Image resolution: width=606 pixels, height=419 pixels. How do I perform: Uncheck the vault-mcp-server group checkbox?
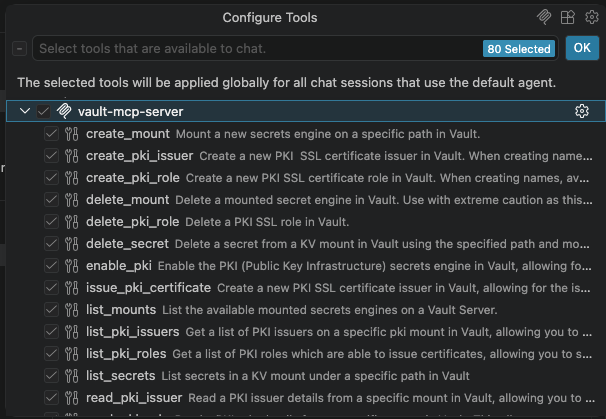(43, 111)
